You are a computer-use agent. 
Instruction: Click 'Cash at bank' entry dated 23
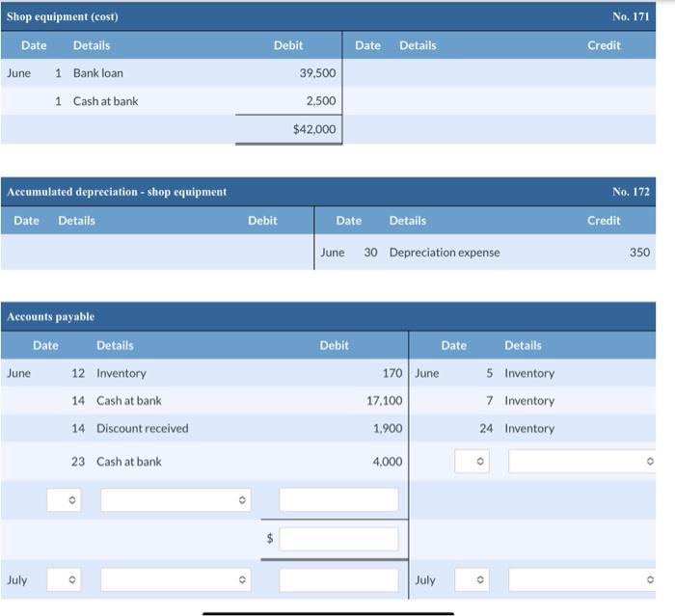[129, 462]
